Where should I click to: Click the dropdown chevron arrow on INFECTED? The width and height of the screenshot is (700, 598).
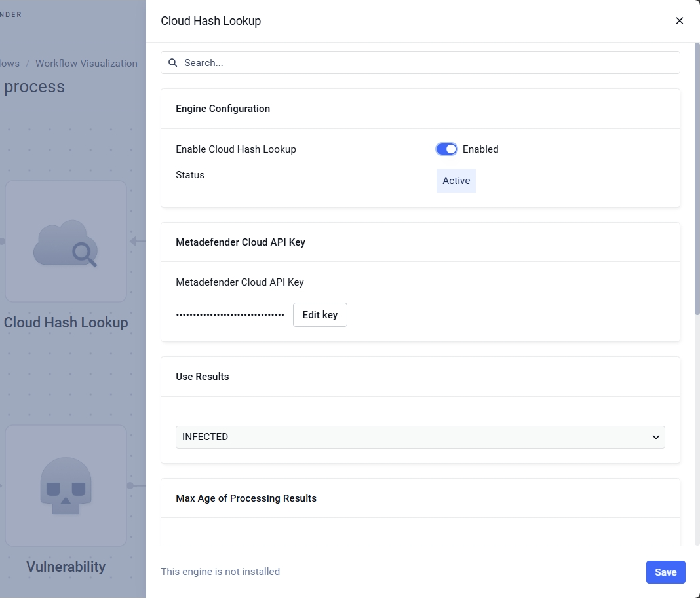[655, 437]
